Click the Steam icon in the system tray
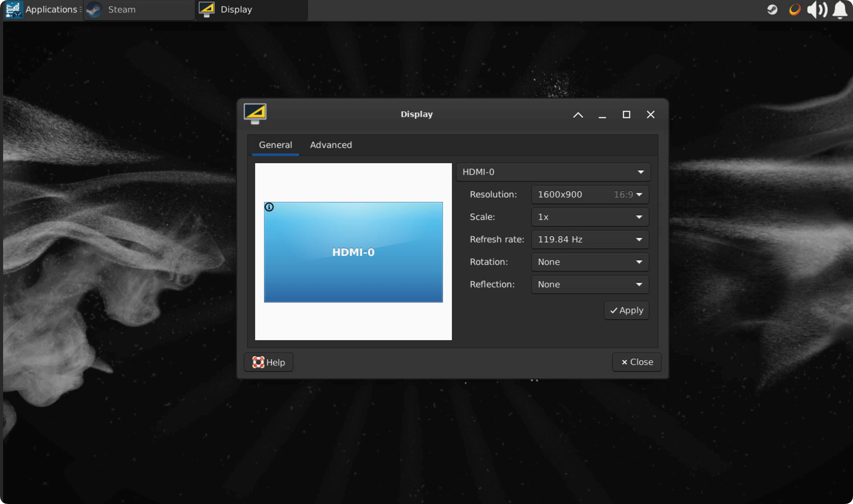The height and width of the screenshot is (504, 853). click(772, 10)
